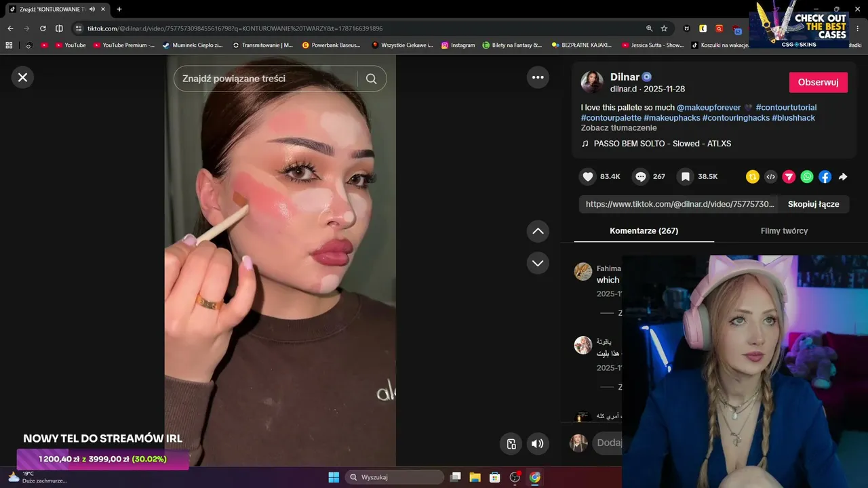Open the 'Wszystkie Ciekawe i...' bookmark
Viewport: 868px width, 488px height.
(x=402, y=45)
